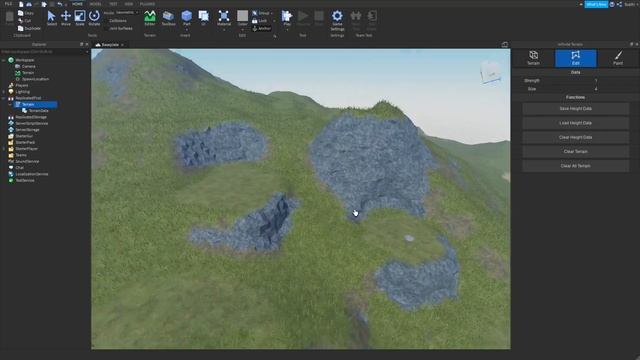The height and width of the screenshot is (360, 640).
Task: Switch to the HOME ribbon tab
Action: coord(77,4)
